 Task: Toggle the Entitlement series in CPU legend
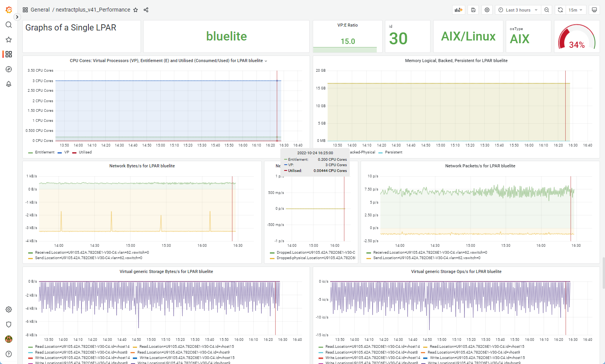[45, 152]
